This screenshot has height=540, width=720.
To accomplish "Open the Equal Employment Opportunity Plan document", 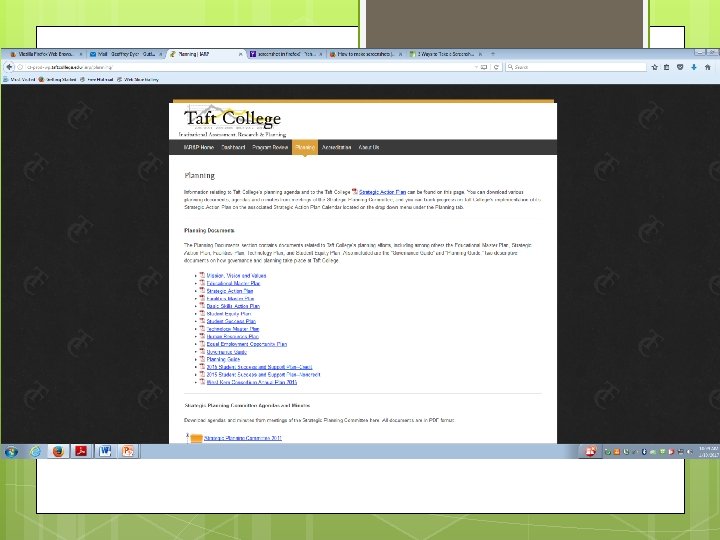I will pyautogui.click(x=247, y=344).
